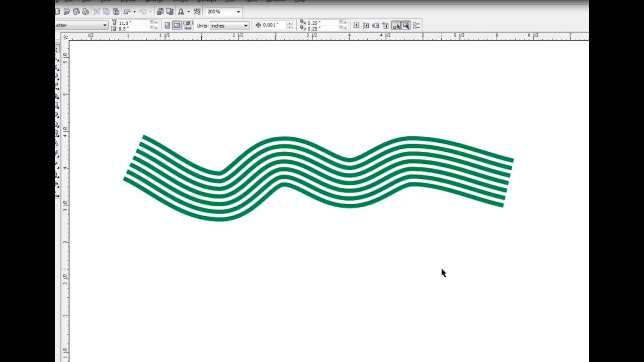Click the page layout apply icon
Viewport: 644px width, 362px height.
(188, 25)
